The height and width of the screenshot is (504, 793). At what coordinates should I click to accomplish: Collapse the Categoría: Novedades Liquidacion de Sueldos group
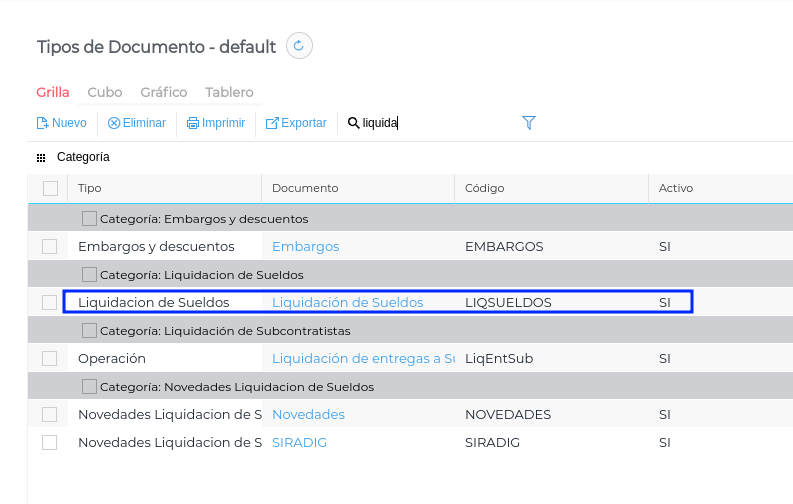click(89, 386)
